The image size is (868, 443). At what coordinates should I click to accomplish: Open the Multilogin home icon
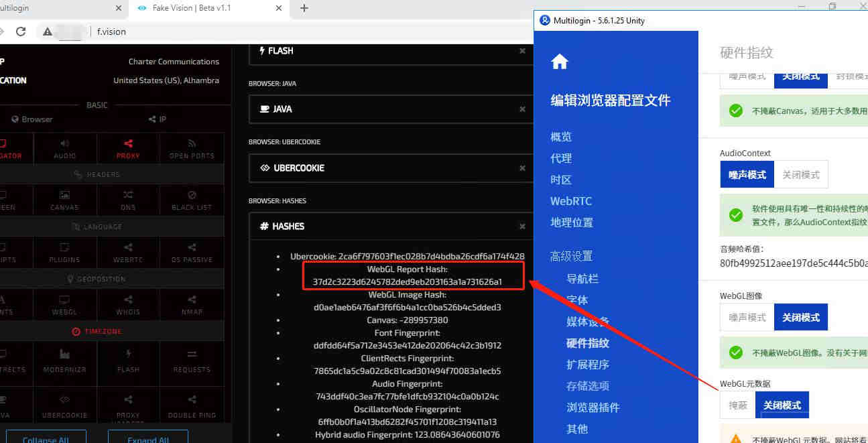(x=560, y=62)
